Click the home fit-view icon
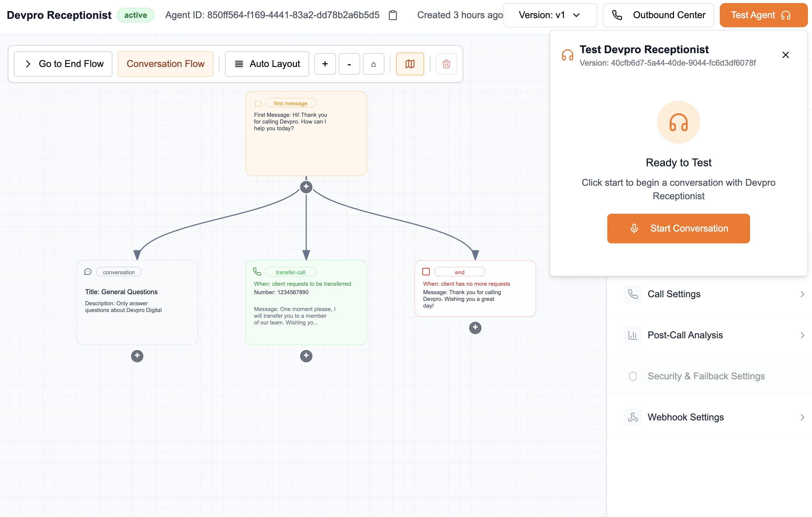This screenshot has height=517, width=812. pos(373,64)
